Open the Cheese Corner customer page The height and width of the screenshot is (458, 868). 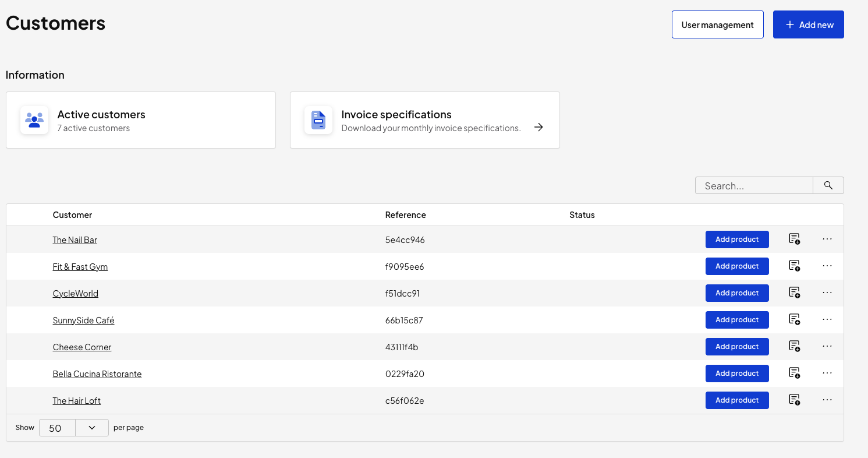[82, 347]
